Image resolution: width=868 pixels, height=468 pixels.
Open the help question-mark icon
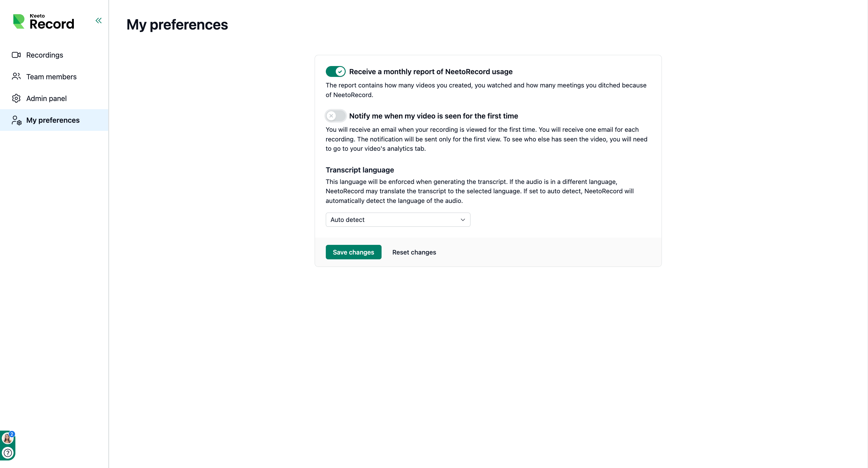click(x=8, y=453)
